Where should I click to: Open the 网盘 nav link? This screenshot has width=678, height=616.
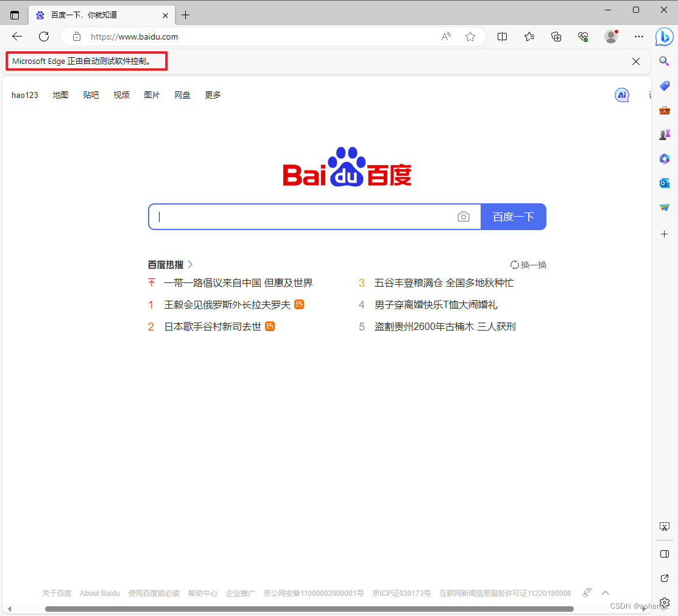183,95
